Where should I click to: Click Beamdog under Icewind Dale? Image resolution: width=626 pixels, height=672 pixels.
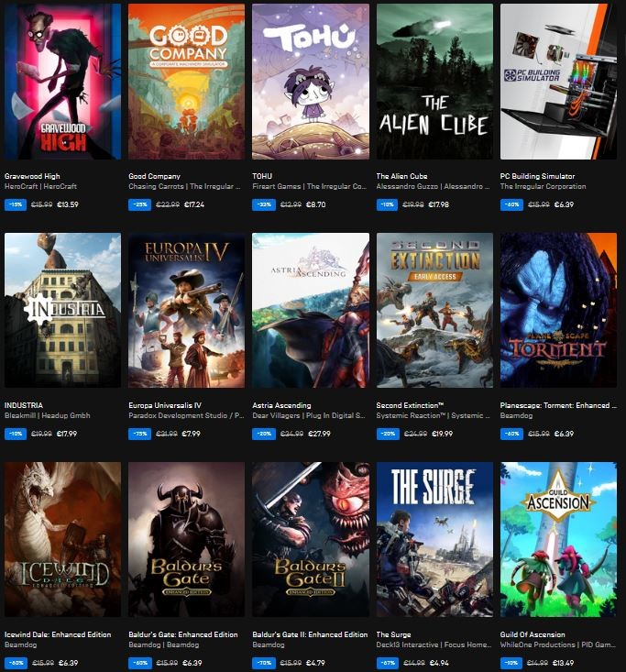point(20,644)
